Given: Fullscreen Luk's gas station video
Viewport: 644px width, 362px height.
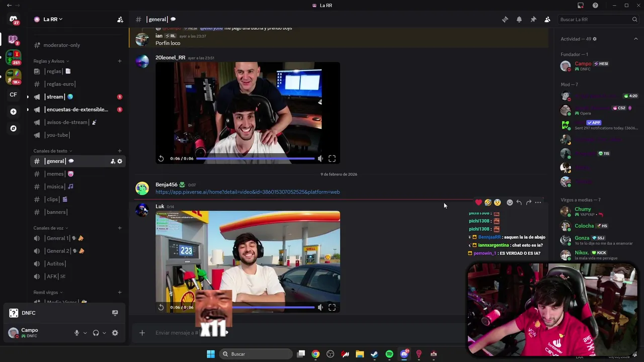Looking at the screenshot, I should pyautogui.click(x=332, y=307).
